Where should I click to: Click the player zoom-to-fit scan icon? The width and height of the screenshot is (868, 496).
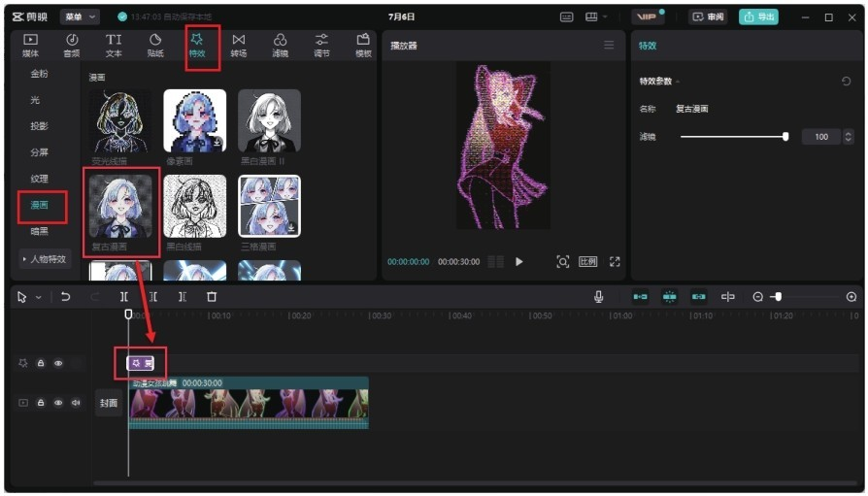pyautogui.click(x=562, y=261)
